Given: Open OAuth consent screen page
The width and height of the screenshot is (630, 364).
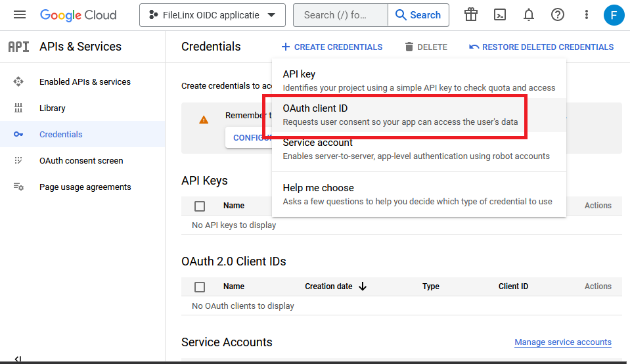Looking at the screenshot, I should (81, 161).
